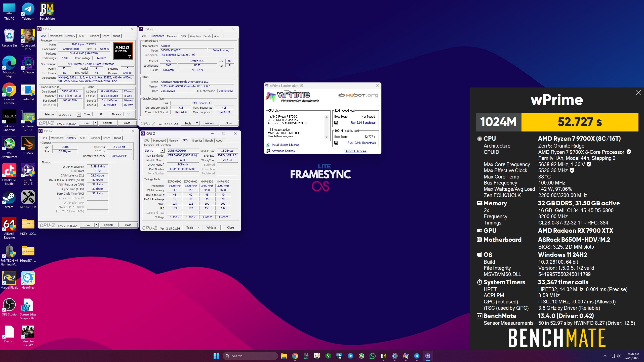The height and width of the screenshot is (362, 644).
Task: Click the save icon under 32M speed test
Action: click(336, 123)
